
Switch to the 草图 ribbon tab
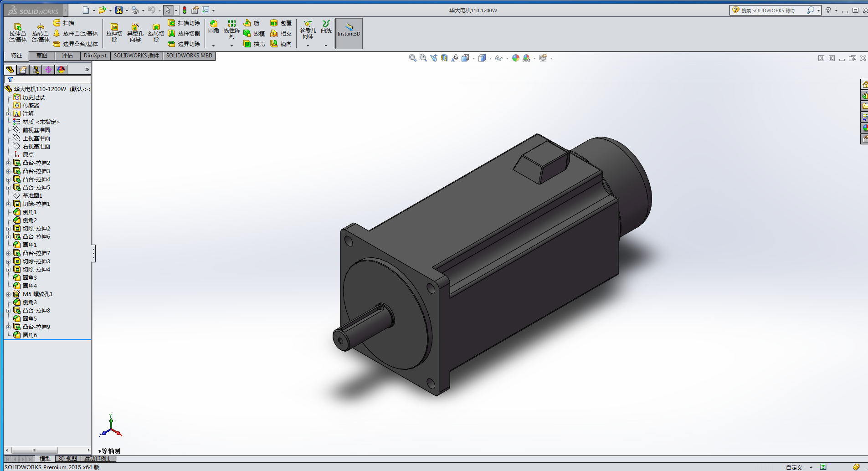[x=42, y=56]
